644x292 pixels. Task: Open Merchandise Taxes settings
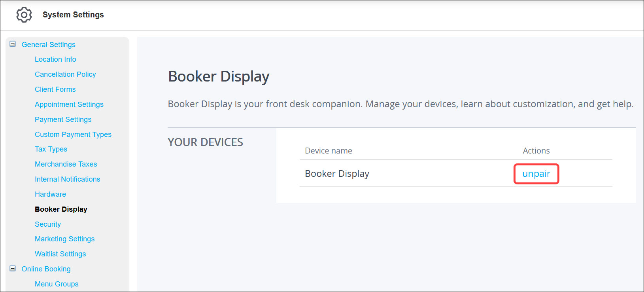pos(66,164)
